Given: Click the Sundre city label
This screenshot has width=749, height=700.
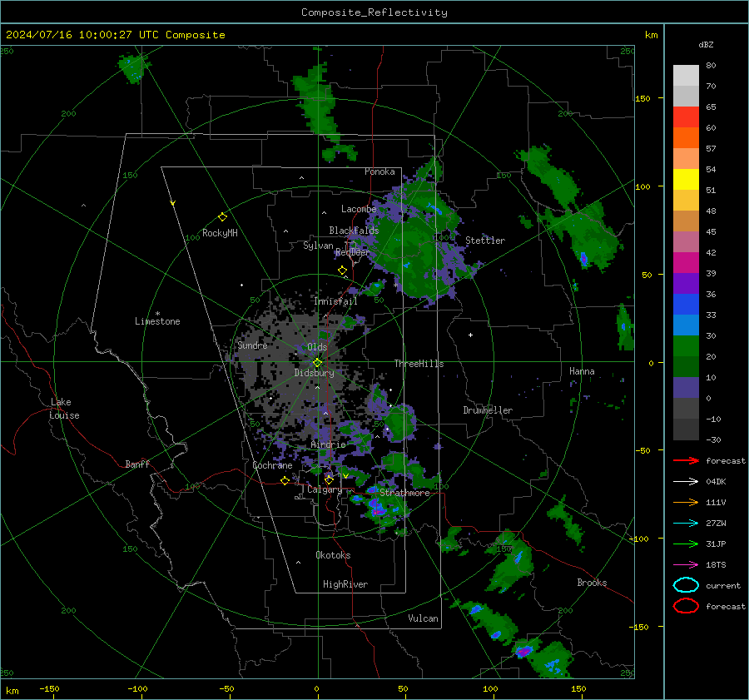Looking at the screenshot, I should point(252,345).
